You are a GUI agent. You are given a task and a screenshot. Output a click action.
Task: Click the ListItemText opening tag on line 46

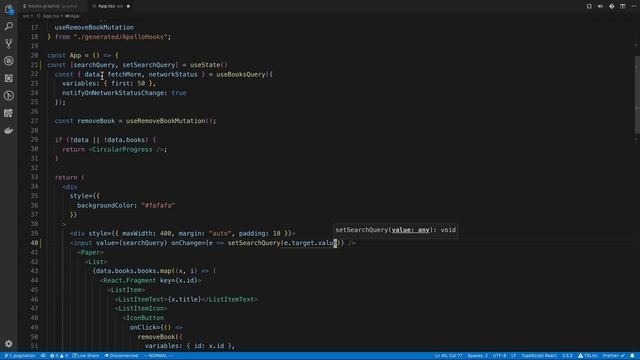[141, 299]
